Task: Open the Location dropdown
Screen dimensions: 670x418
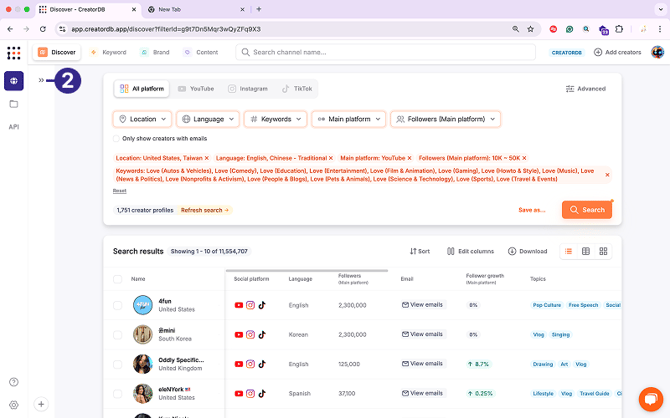Action: click(x=142, y=119)
